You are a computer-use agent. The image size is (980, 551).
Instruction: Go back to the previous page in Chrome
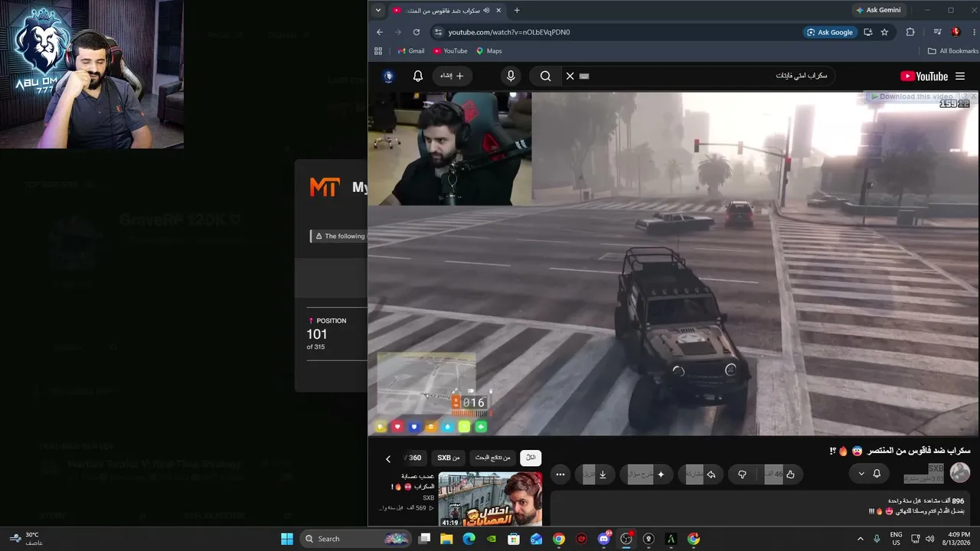tap(380, 32)
